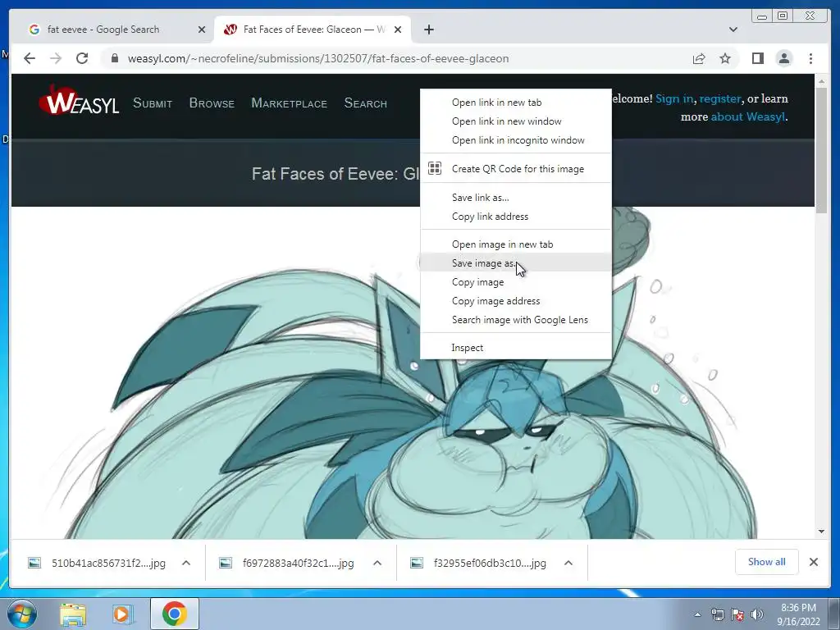Screen dimensions: 840x630
Task: Close the downloads bar
Action: (x=813, y=562)
